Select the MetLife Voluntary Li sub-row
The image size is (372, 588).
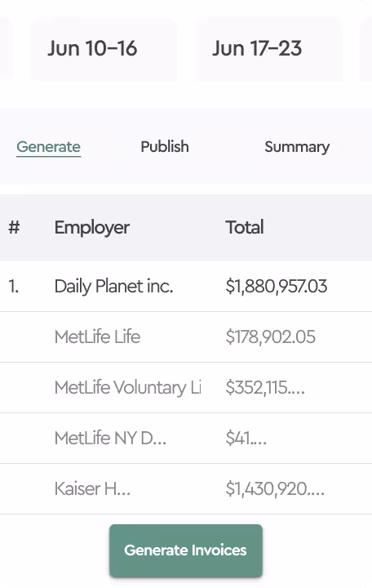186,387
